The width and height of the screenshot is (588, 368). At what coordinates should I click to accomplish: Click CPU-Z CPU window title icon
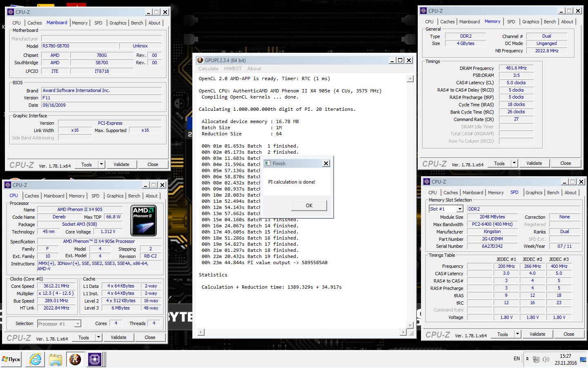[9, 185]
